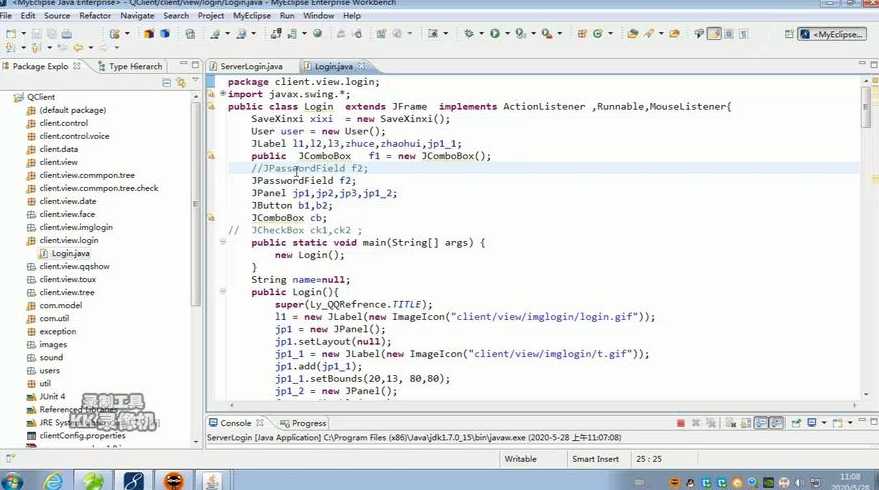Click the Remove All Terminated Launches icon

click(x=711, y=423)
